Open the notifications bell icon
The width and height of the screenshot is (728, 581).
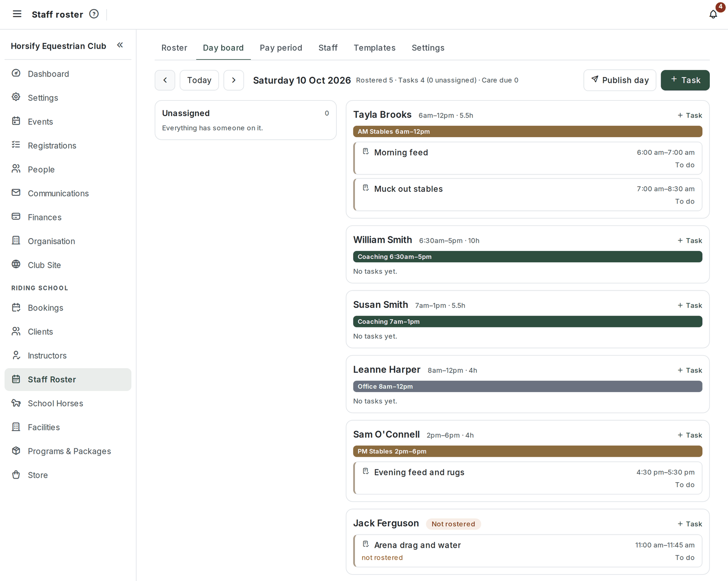click(x=713, y=14)
